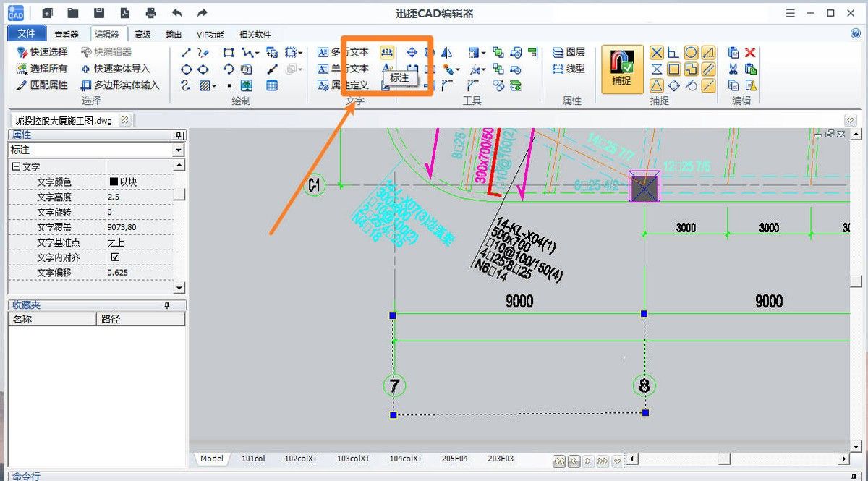
Task: Toggle the circle center snap option
Action: click(691, 52)
